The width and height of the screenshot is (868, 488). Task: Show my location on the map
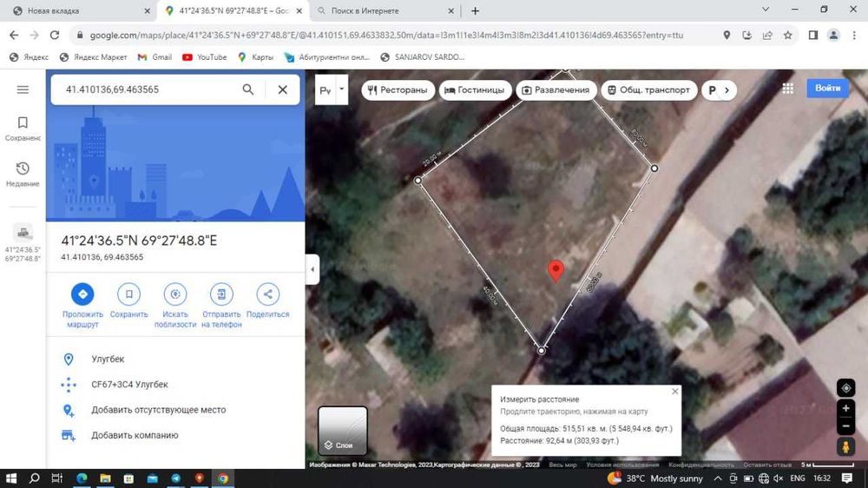[845, 388]
